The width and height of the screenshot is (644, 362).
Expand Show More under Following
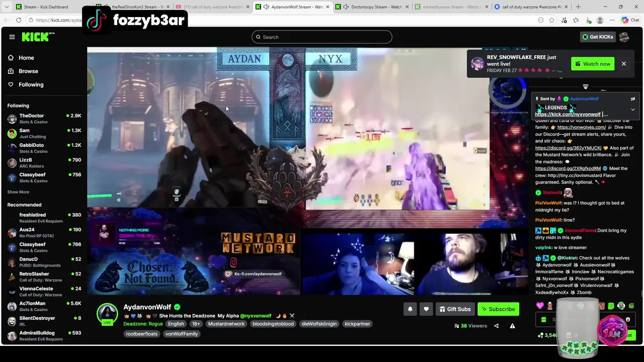(18, 192)
